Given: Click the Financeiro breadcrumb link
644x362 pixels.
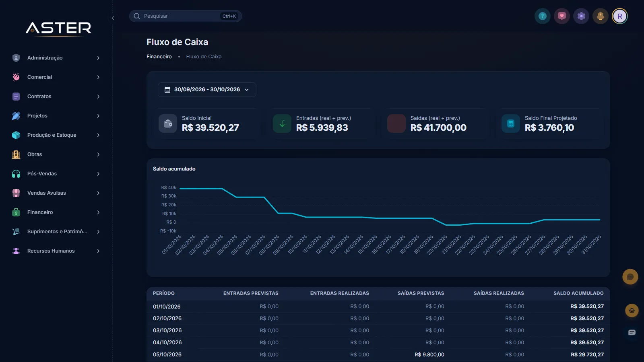Looking at the screenshot, I should pos(159,57).
